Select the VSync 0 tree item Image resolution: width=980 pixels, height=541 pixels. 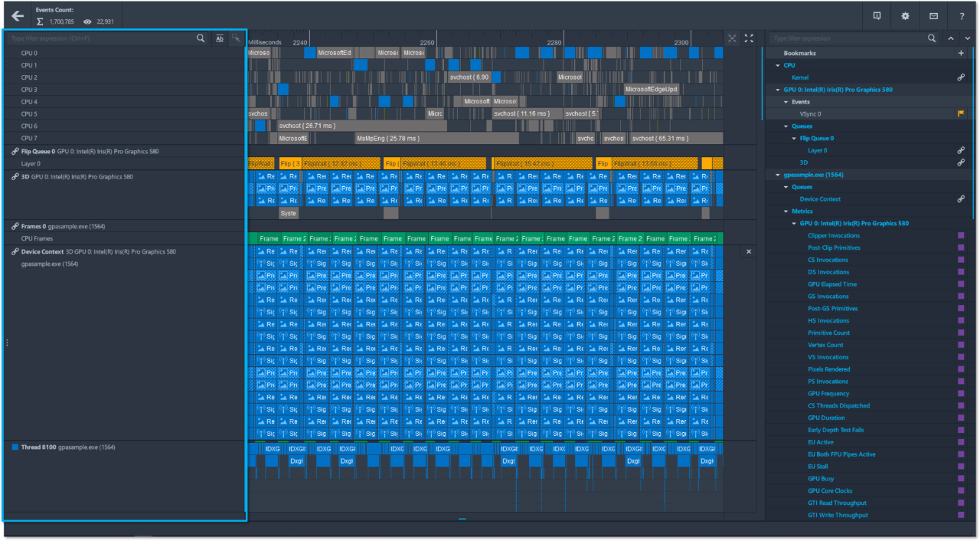point(811,113)
